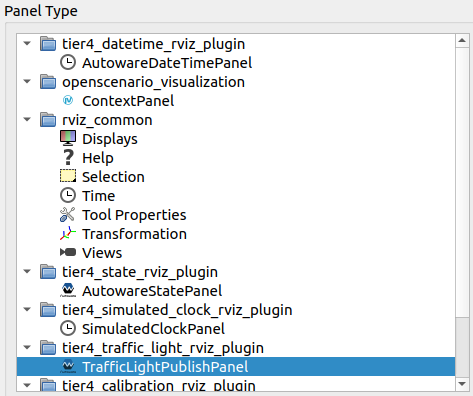The height and width of the screenshot is (396, 473).
Task: Click the scrollbar down arrow
Action: [x=462, y=384]
